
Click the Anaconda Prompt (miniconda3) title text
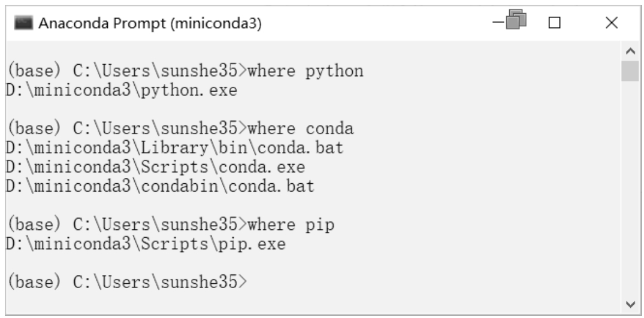150,23
